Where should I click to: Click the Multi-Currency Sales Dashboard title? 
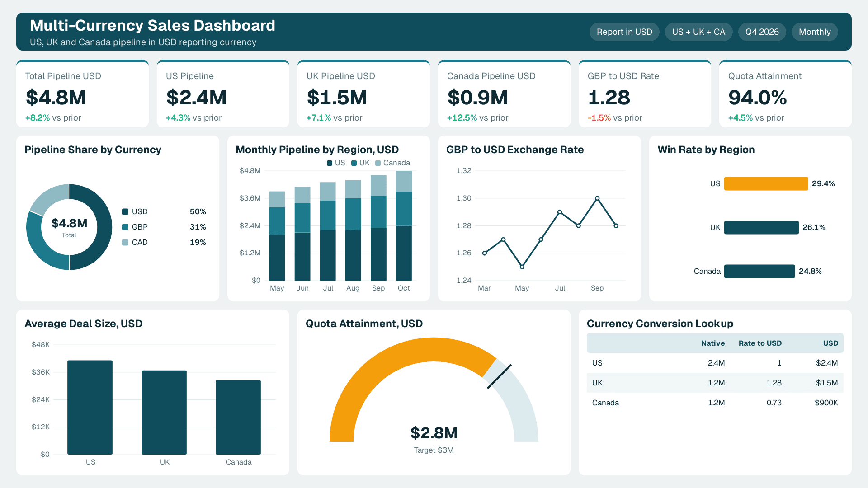[x=152, y=25]
